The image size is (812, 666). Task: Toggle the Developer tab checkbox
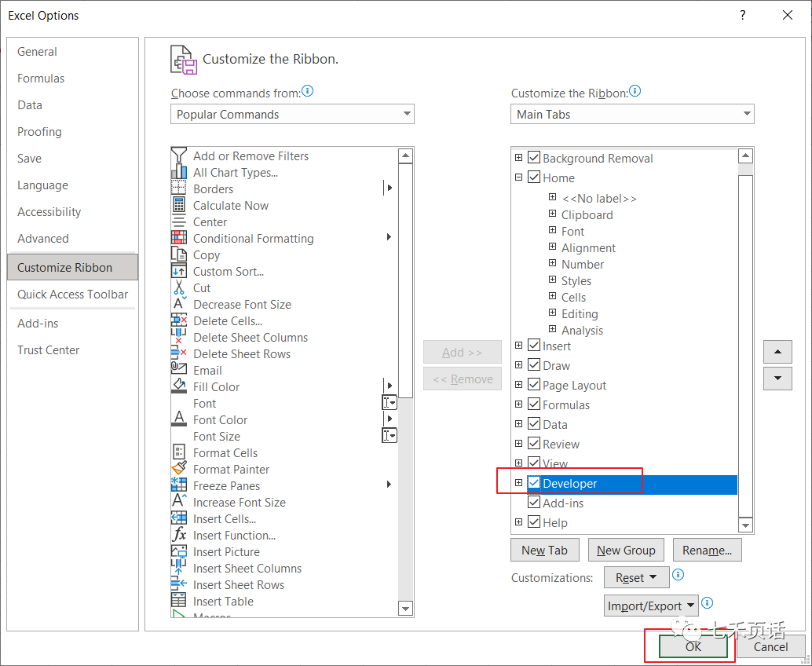[534, 483]
